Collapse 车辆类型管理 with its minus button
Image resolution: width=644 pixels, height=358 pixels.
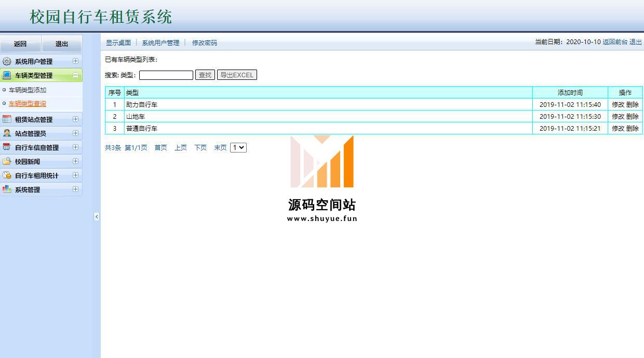point(75,75)
